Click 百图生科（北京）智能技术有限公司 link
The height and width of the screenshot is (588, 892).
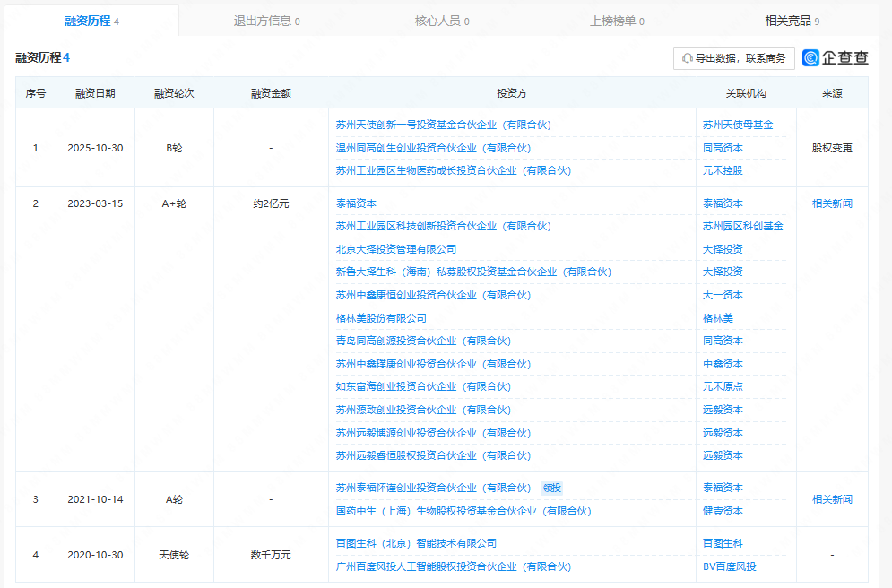(416, 543)
